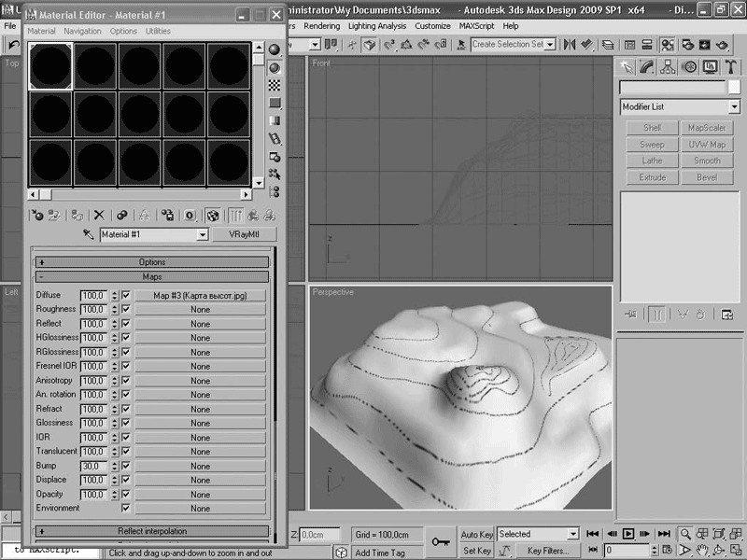Disable the Environment map checkbox
747x560 pixels.
pos(125,509)
